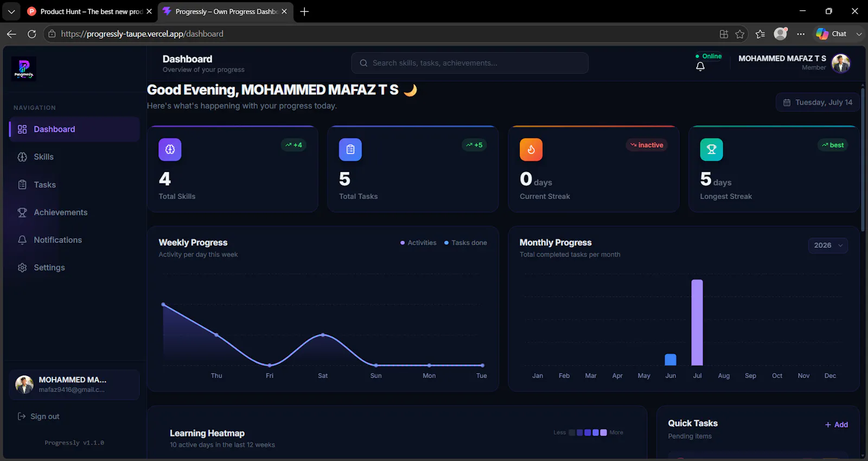
Task: Click the +5 tasks trend badge
Action: [474, 145]
